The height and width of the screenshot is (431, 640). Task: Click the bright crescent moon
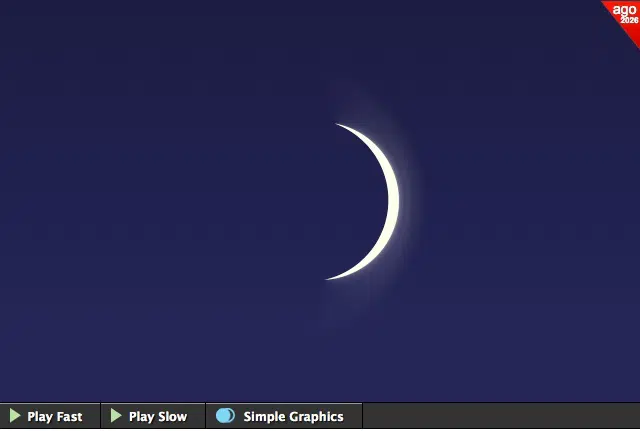coord(391,200)
